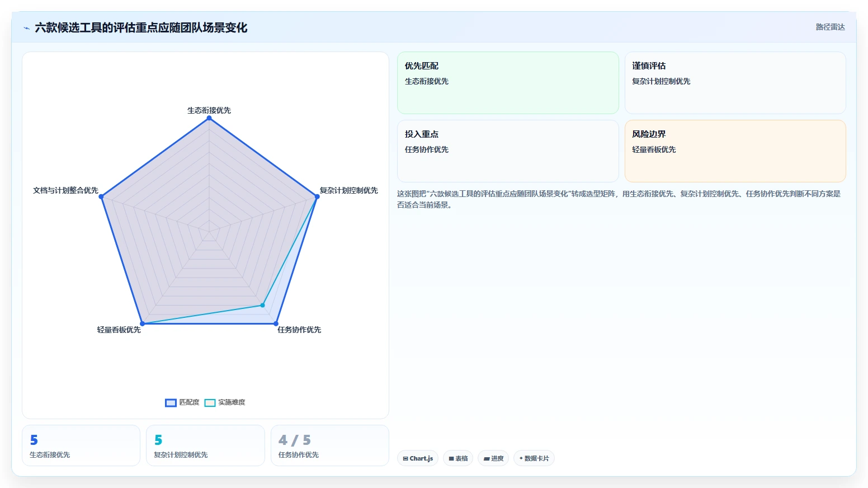The image size is (868, 488).
Task: Toggle the 匹配度 legend item
Action: 182,402
